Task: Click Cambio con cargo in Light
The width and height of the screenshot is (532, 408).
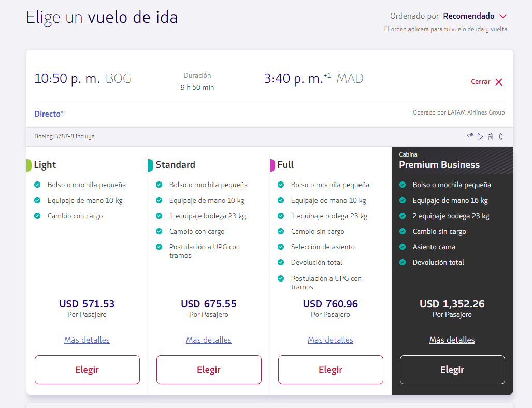Action: pos(75,216)
